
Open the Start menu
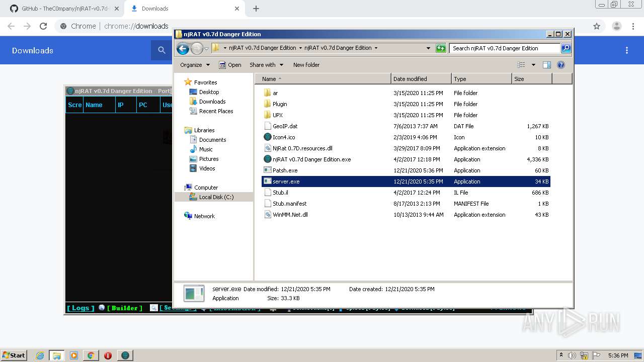pyautogui.click(x=14, y=355)
